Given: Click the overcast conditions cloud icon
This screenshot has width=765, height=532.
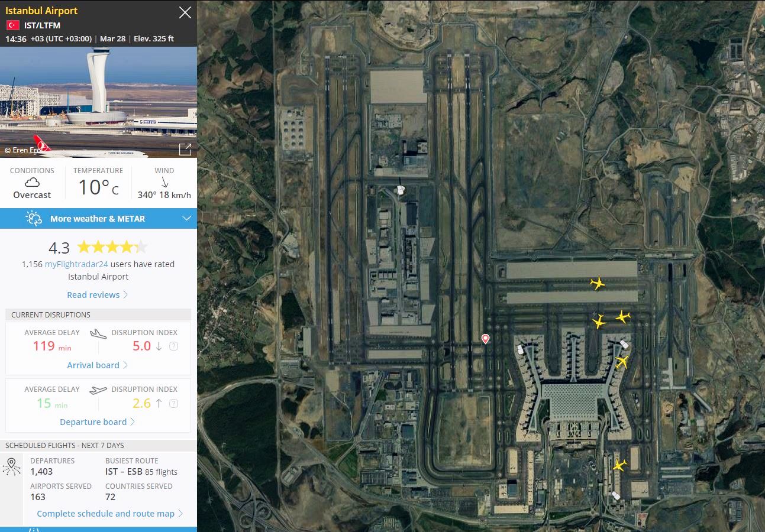Looking at the screenshot, I should 32,183.
